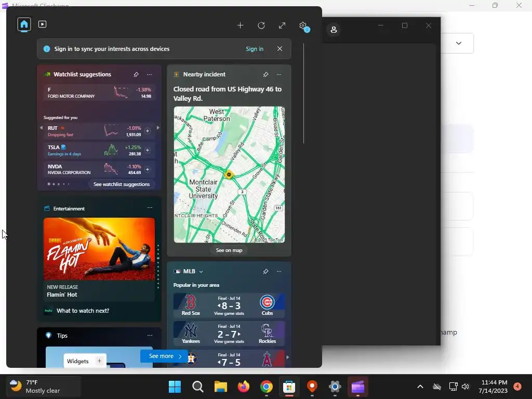Launch File Explorer from taskbar

(220, 387)
